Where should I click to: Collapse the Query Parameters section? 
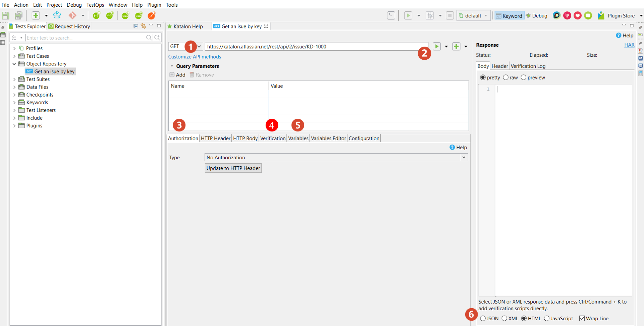pyautogui.click(x=172, y=66)
